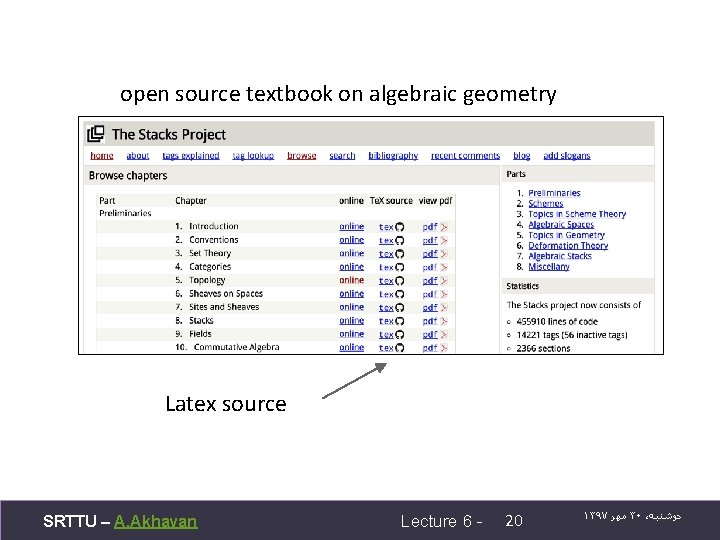This screenshot has width=720, height=540.
Task: Open Sites and Sheaves online link
Action: [352, 307]
